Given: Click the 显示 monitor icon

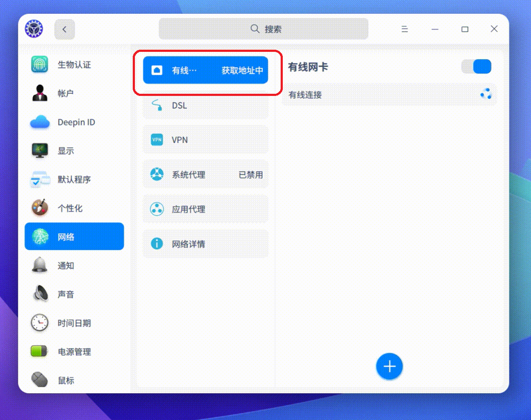Looking at the screenshot, I should pos(40,151).
